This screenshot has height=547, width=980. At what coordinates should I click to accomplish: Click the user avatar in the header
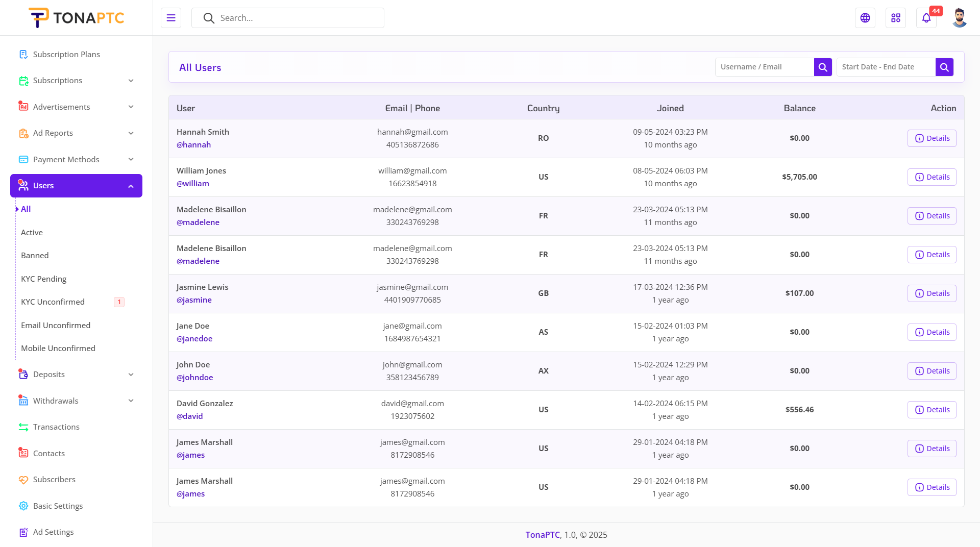(x=960, y=18)
